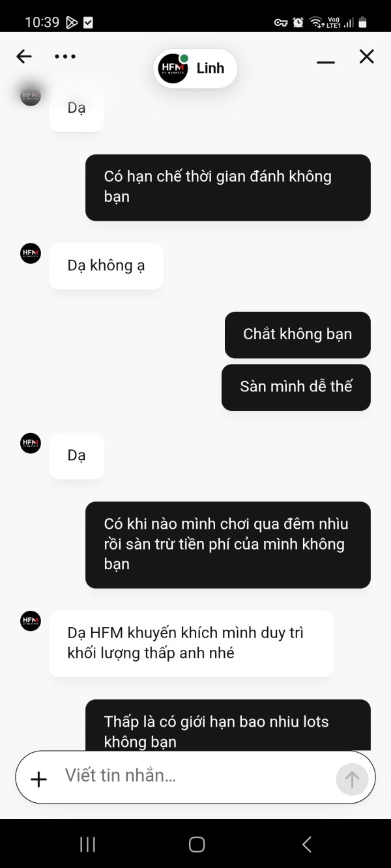Open Android recent apps button
This screenshot has height=868, width=391.
87,845
